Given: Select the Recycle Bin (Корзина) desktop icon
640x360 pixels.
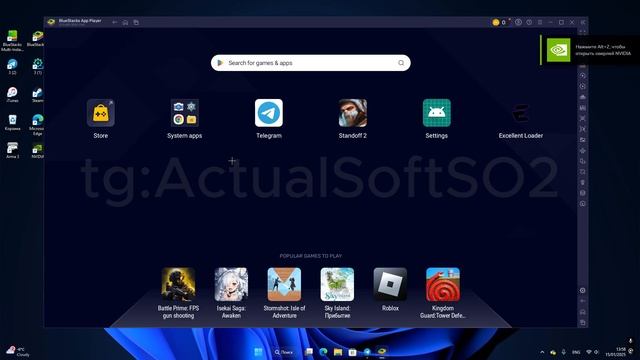Looking at the screenshot, I should click(12, 122).
